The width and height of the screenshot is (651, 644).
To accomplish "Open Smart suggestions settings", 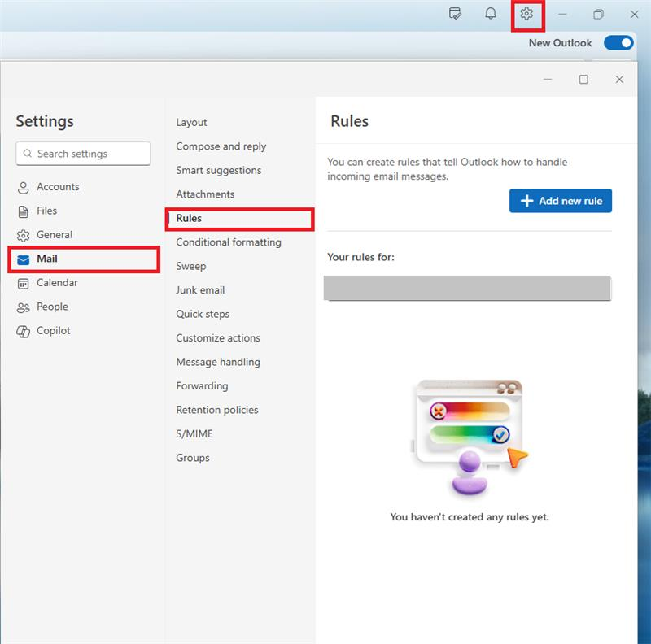I will point(218,171).
